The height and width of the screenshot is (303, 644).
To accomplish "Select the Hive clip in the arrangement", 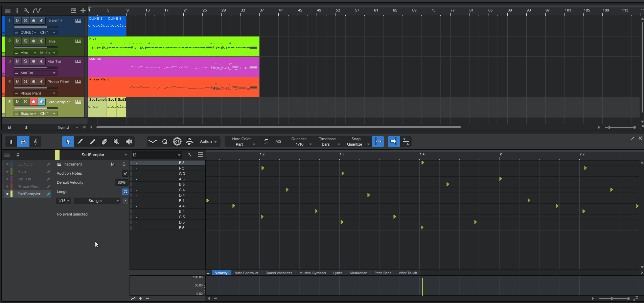I will point(174,46).
